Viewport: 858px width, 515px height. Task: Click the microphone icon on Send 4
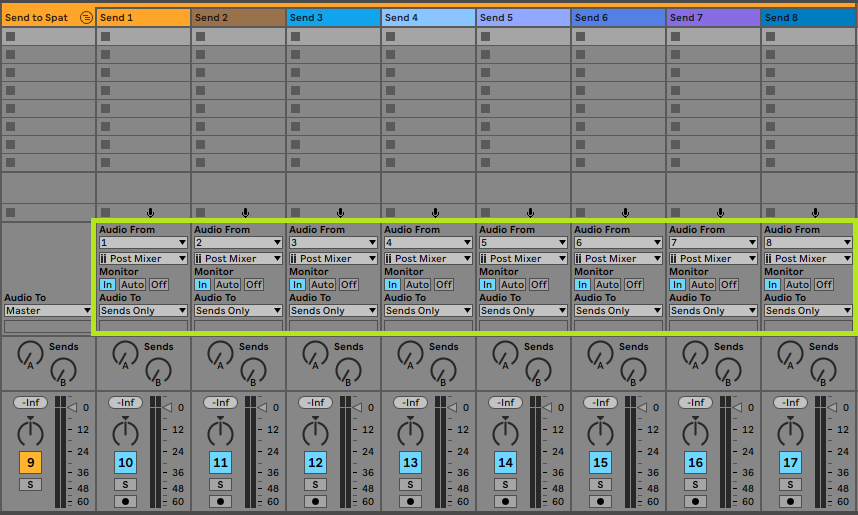tap(435, 212)
